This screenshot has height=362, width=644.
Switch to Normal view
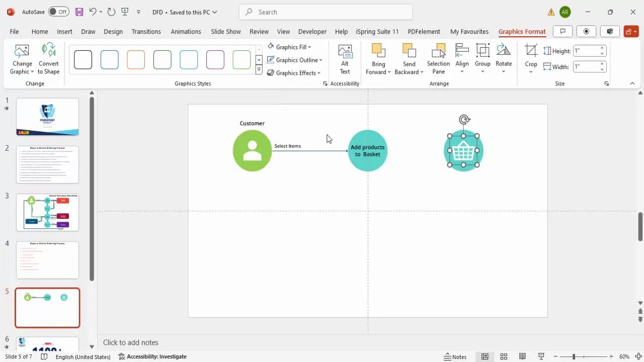coord(485,356)
